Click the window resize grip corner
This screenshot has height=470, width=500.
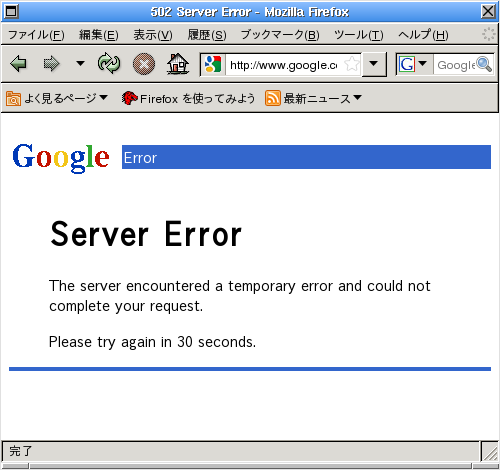490,452
